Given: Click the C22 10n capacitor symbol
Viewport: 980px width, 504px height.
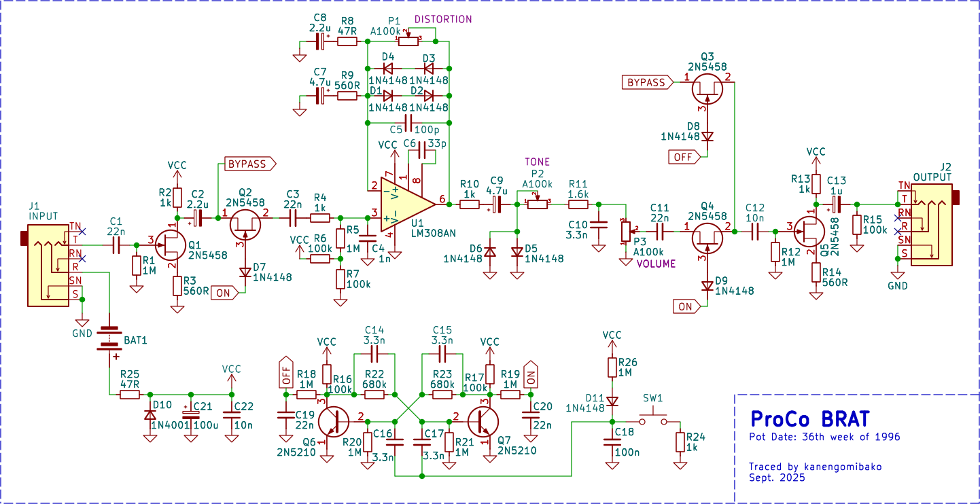Looking at the screenshot, I should click(x=231, y=414).
